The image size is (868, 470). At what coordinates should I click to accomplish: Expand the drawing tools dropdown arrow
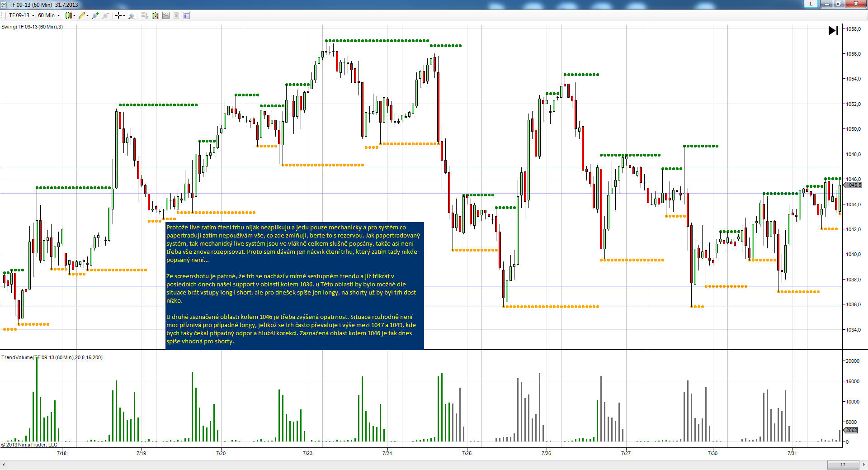[87, 15]
